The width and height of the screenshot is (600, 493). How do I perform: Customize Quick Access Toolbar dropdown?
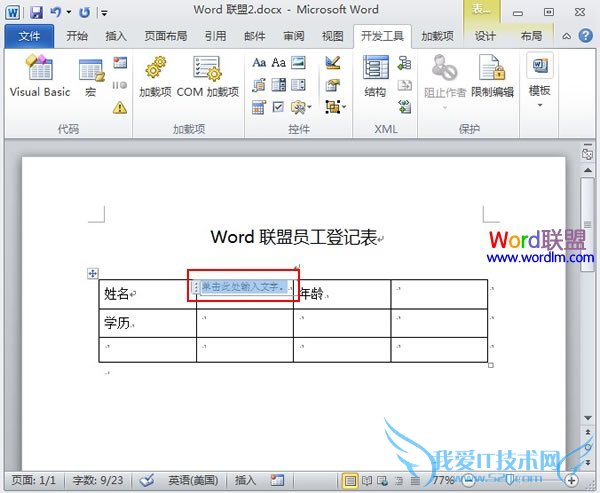click(x=104, y=13)
